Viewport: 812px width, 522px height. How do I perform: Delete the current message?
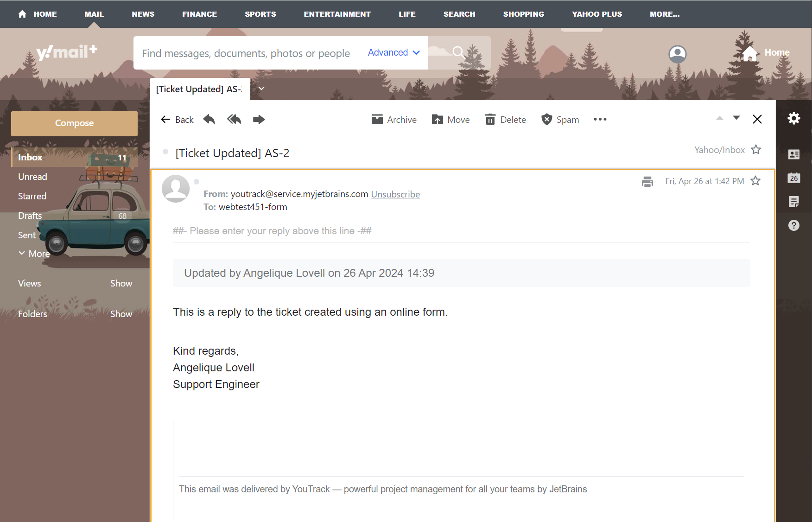505,119
